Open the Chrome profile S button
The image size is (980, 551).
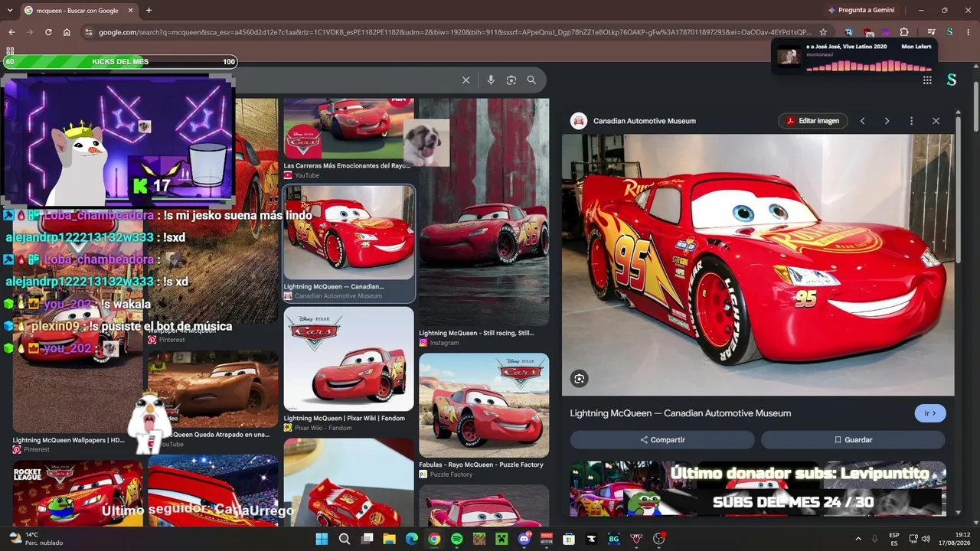[949, 32]
